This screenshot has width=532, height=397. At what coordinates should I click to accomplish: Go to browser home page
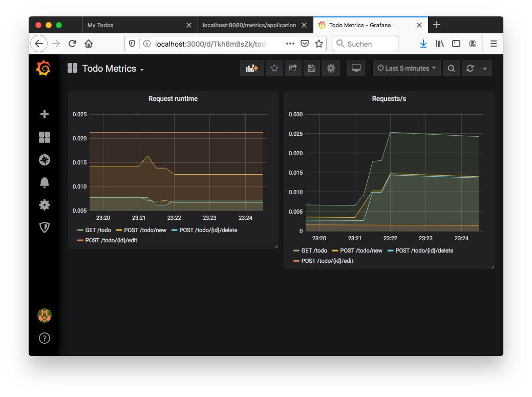point(89,44)
